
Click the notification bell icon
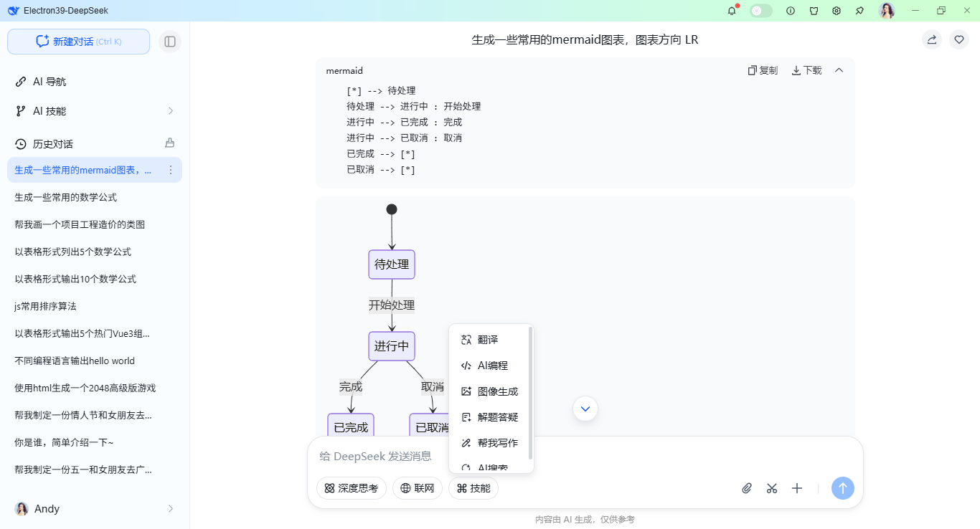pos(731,11)
